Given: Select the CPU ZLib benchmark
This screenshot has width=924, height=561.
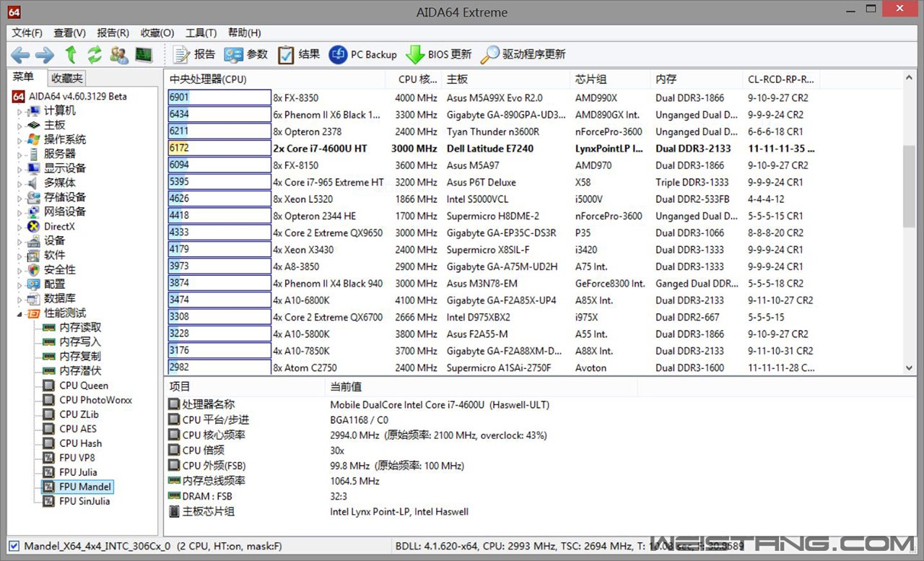Looking at the screenshot, I should pos(79,414).
